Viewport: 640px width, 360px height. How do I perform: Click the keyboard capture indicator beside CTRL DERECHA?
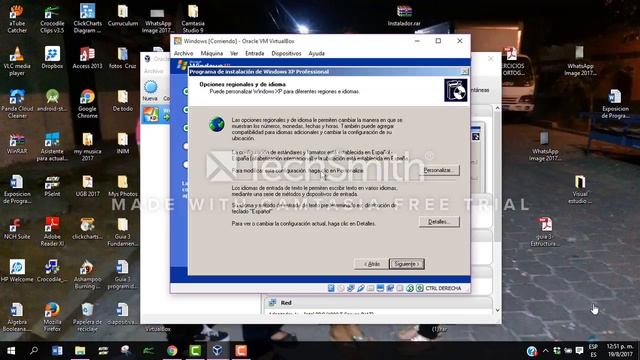[x=420, y=288]
